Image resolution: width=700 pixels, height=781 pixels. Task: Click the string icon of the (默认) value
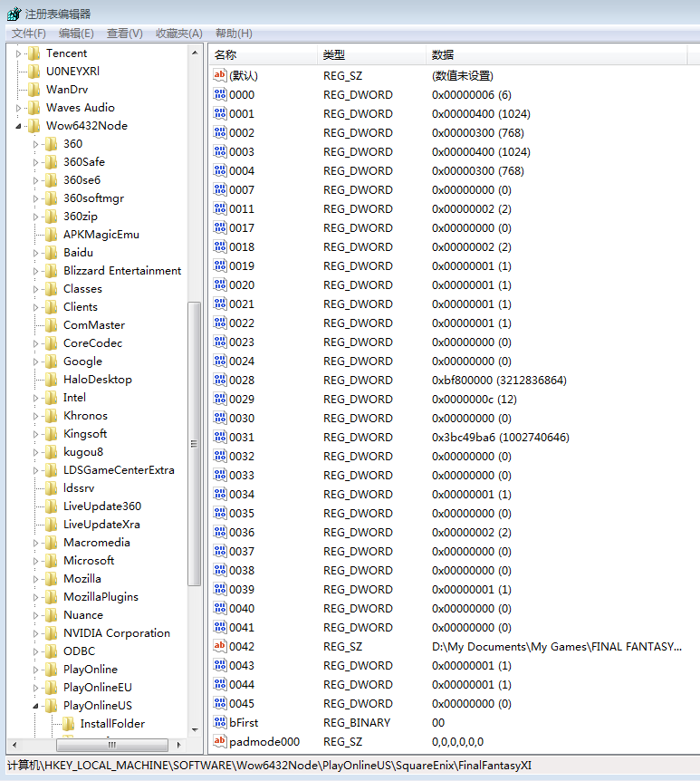tap(219, 75)
